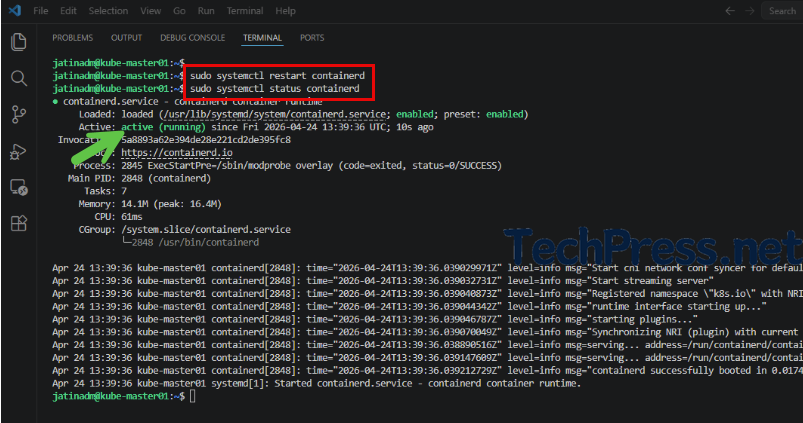
Task: Switch to the DEBUG CONSOLE tab
Action: coord(193,38)
